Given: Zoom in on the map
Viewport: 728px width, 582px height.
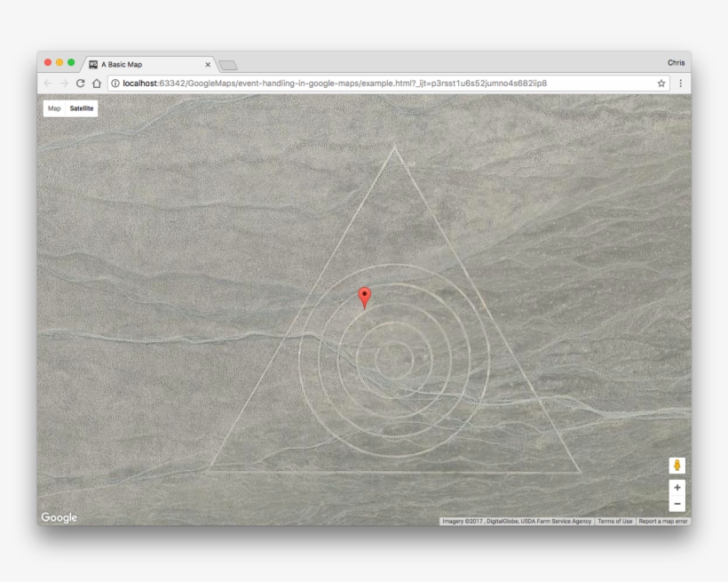Looking at the screenshot, I should [677, 488].
